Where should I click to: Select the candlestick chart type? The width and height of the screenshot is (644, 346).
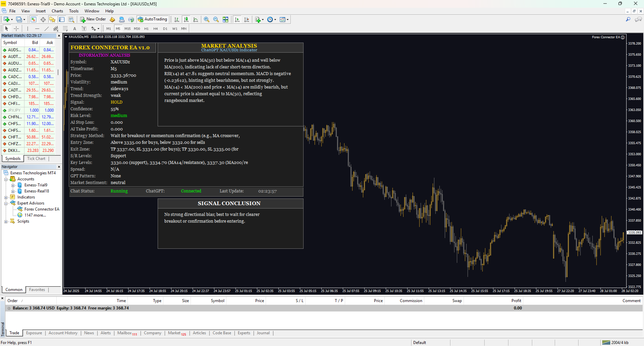(186, 19)
